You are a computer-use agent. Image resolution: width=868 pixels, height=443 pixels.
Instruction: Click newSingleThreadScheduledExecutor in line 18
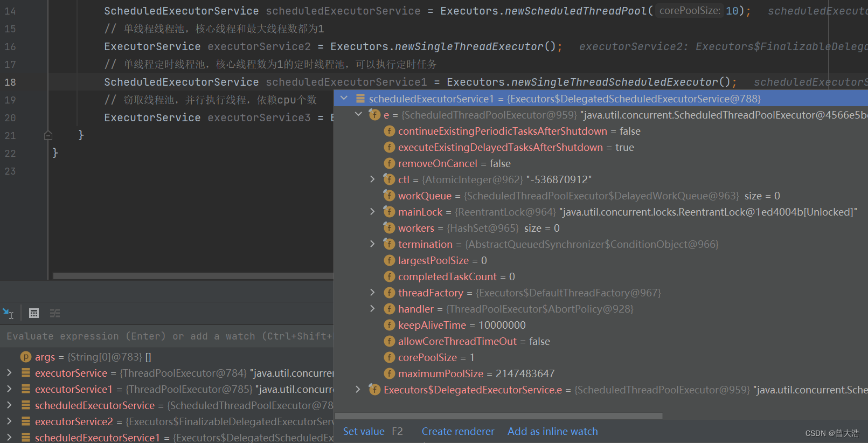click(615, 82)
